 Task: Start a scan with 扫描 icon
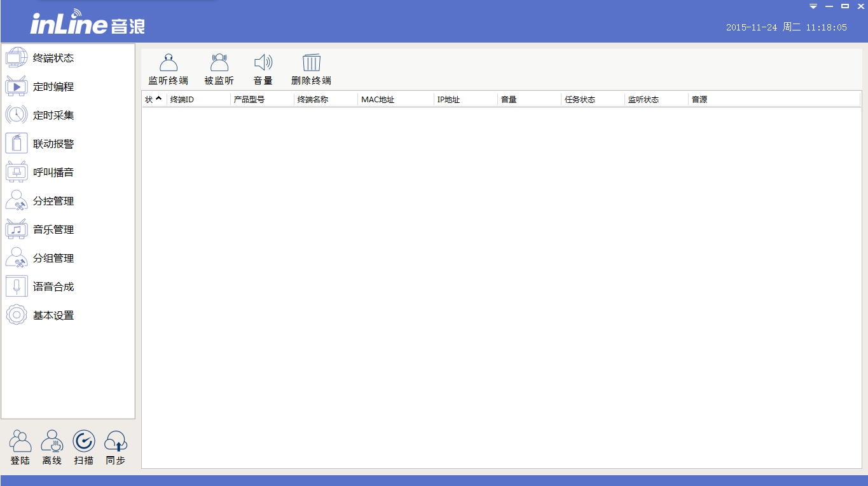point(84,441)
